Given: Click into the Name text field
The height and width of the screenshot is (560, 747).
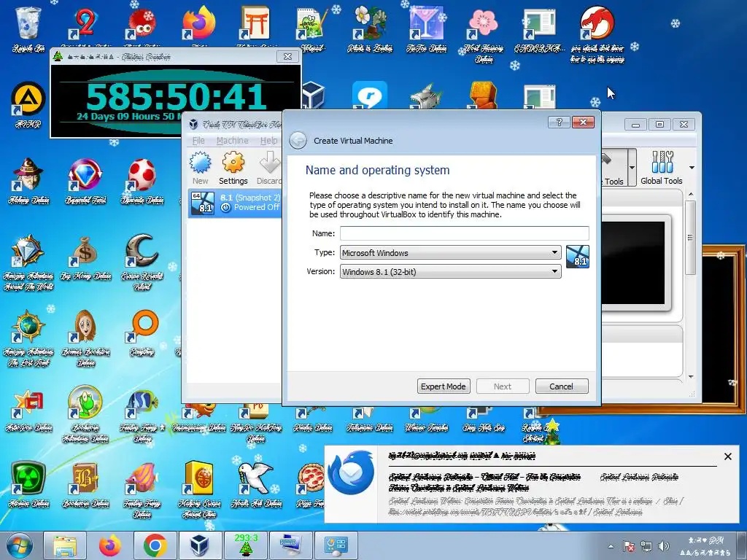Looking at the screenshot, I should [464, 233].
